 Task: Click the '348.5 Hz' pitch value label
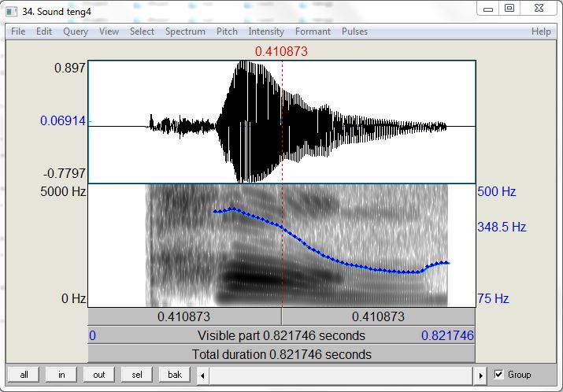click(502, 227)
